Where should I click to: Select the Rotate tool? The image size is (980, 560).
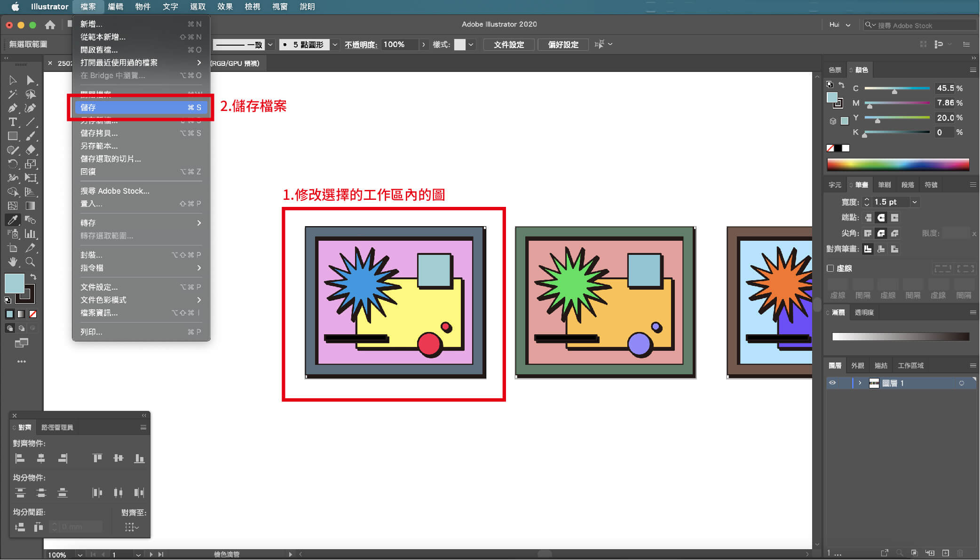pos(13,164)
